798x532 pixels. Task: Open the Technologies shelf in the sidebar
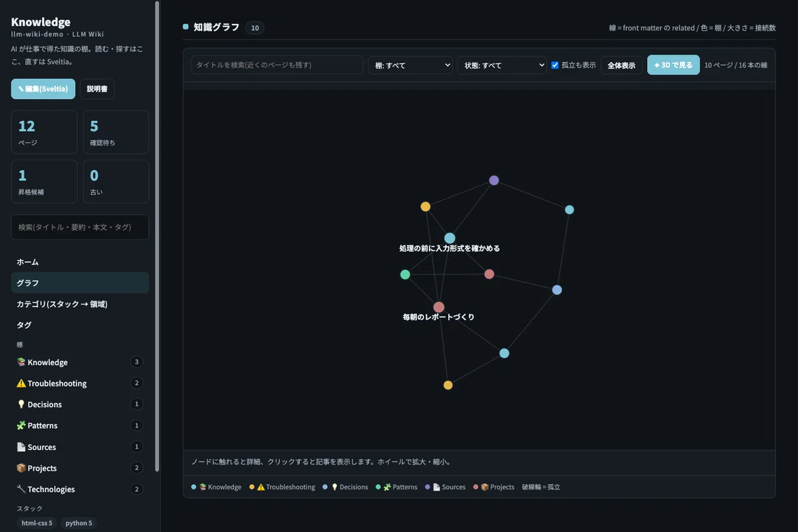(80, 489)
